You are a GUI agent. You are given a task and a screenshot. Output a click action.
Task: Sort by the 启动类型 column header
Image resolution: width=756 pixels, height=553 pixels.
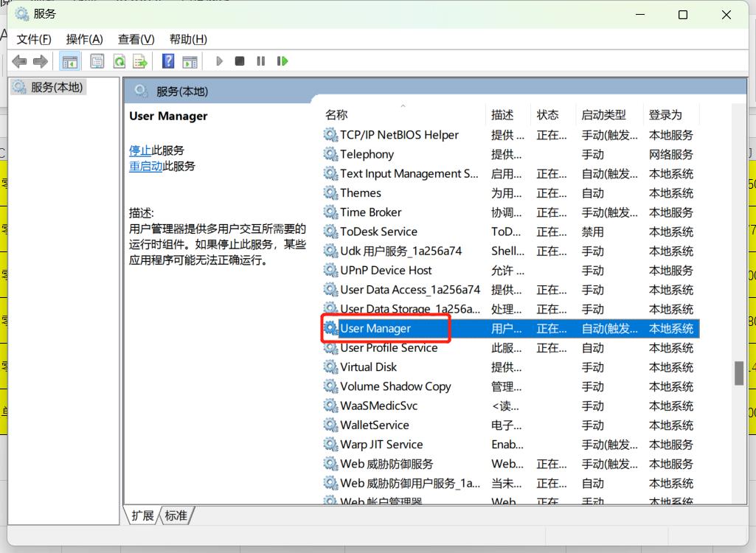[x=603, y=115]
